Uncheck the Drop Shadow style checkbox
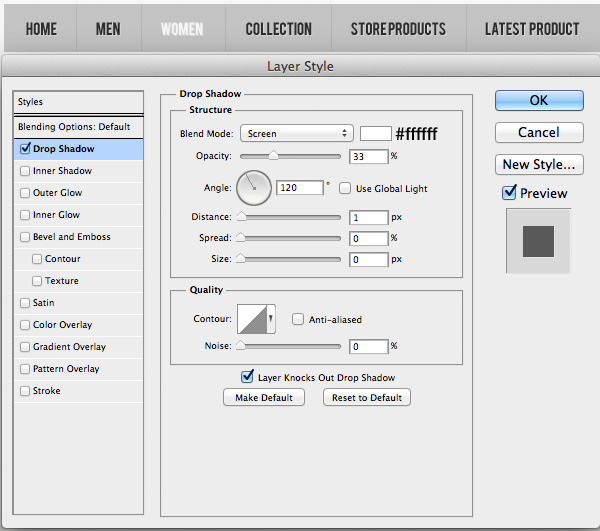The width and height of the screenshot is (600, 531). (x=25, y=148)
